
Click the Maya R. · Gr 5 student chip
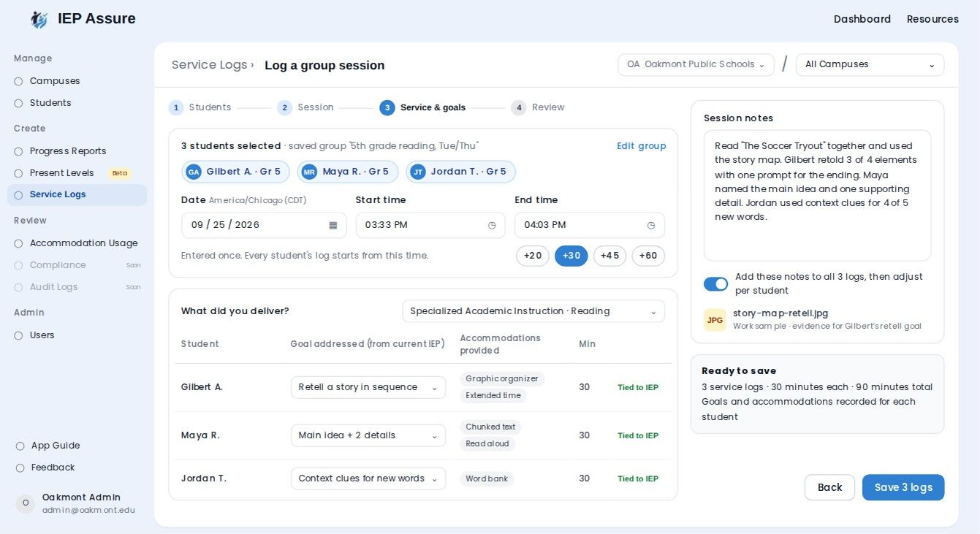click(x=348, y=172)
